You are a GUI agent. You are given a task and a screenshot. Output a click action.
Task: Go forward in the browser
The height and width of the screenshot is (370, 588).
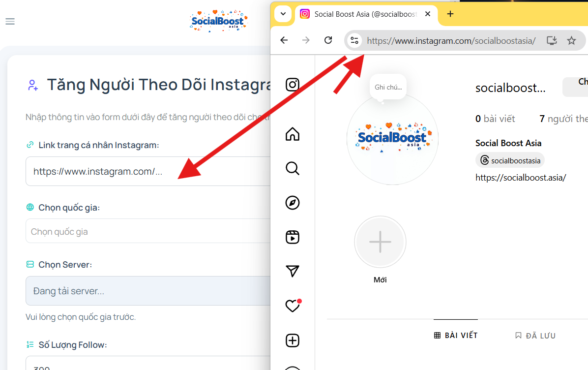306,40
